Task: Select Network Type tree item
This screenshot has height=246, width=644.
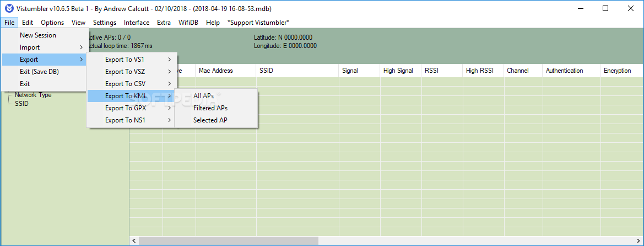Action: pyautogui.click(x=33, y=95)
